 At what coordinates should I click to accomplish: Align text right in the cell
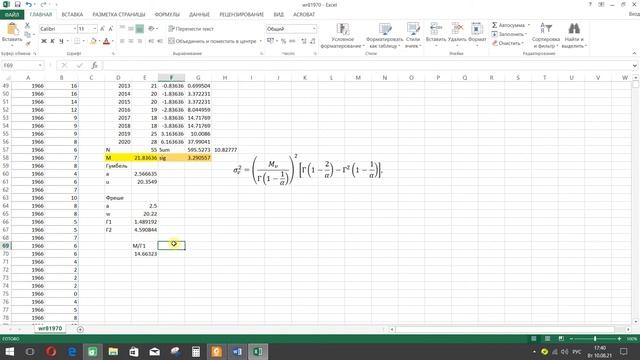(140, 41)
